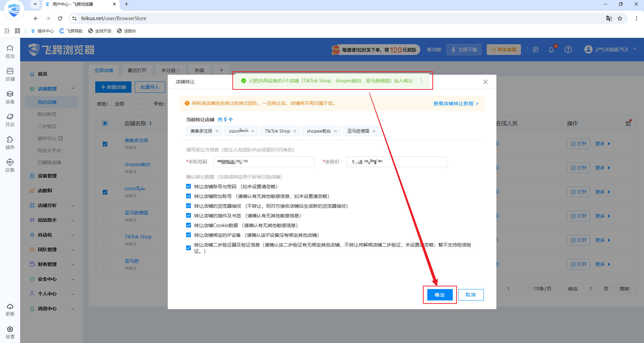644x343 pixels.
Task: Open the notification bell icon
Action: point(551,50)
